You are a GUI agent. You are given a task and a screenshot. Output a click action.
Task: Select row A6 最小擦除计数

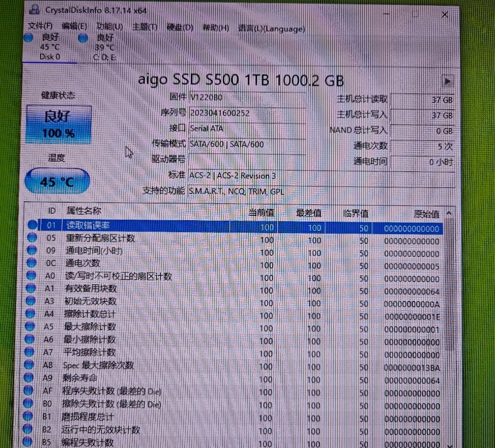(x=235, y=341)
